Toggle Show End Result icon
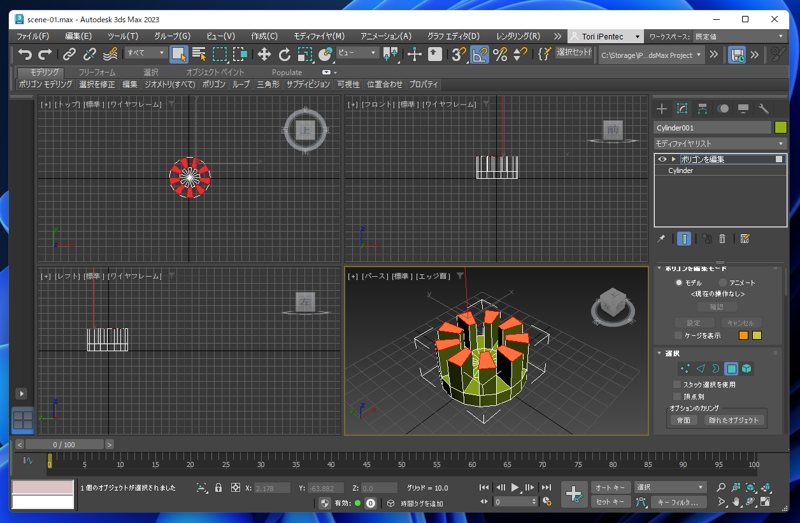This screenshot has width=800, height=523. coord(684,239)
